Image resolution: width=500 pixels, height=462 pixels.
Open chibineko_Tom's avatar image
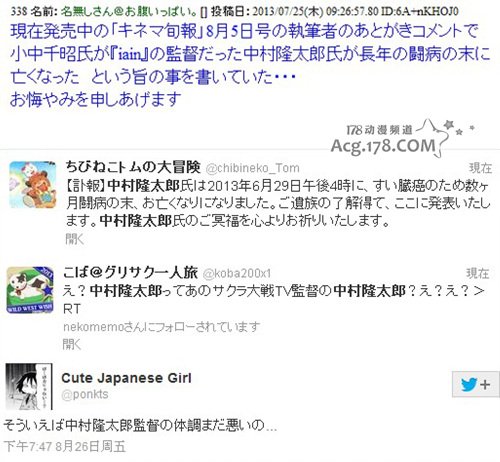click(33, 185)
